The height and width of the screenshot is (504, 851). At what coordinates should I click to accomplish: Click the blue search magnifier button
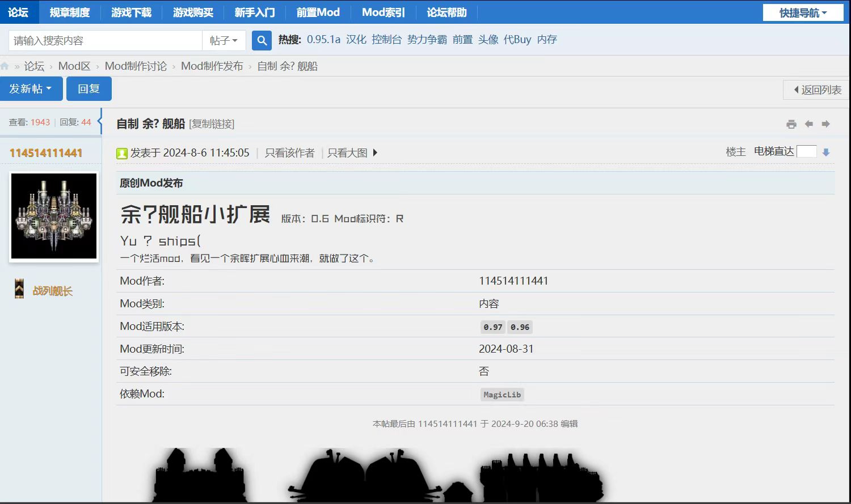click(x=262, y=40)
